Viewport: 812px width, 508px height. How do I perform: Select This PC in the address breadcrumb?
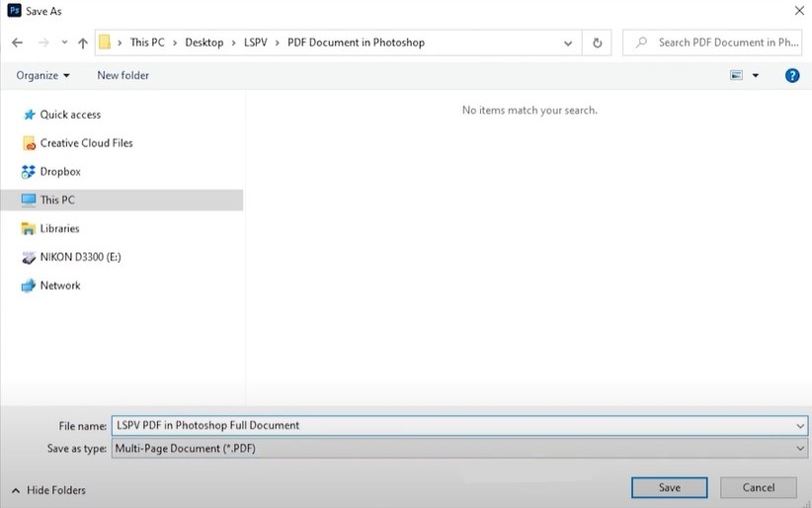point(147,42)
